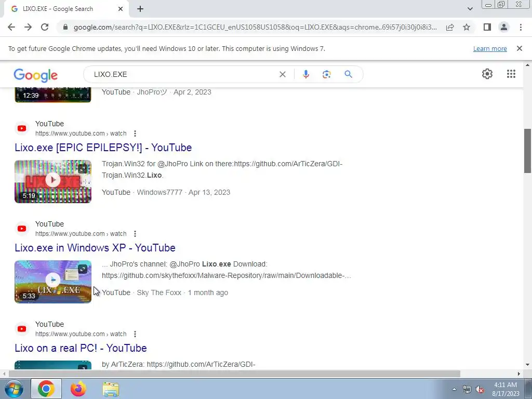532x399 pixels.
Task: Open the Chrome profile avatar
Action: coord(504,27)
